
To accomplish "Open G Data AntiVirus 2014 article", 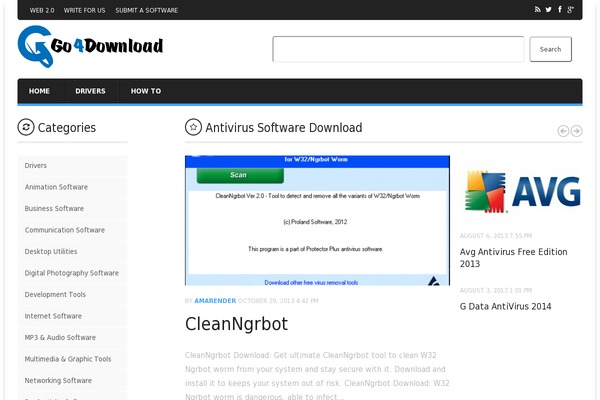I will (x=505, y=306).
